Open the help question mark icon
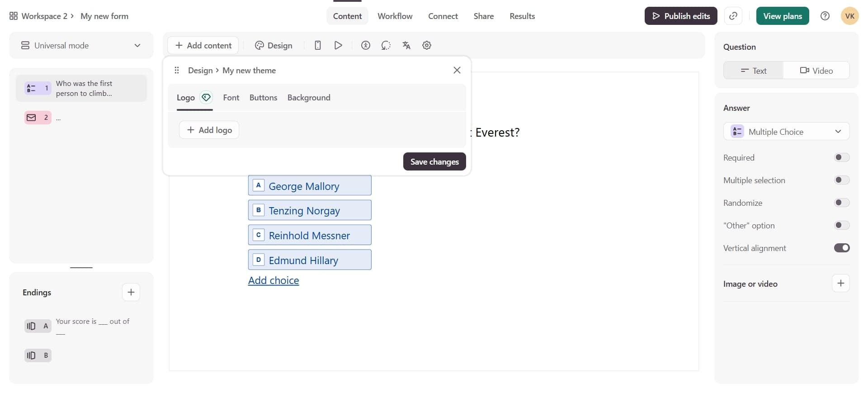Viewport: 868px width, 393px height. click(x=825, y=16)
